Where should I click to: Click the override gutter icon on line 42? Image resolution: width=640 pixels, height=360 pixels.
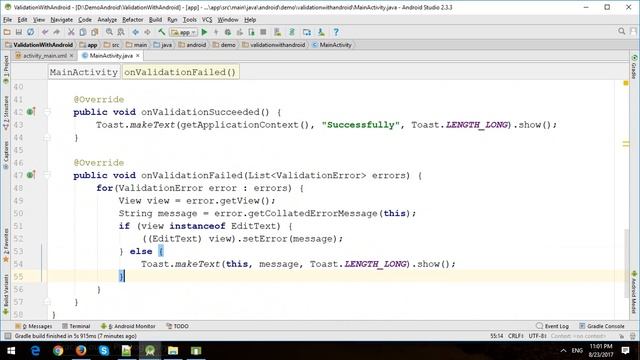click(x=31, y=111)
